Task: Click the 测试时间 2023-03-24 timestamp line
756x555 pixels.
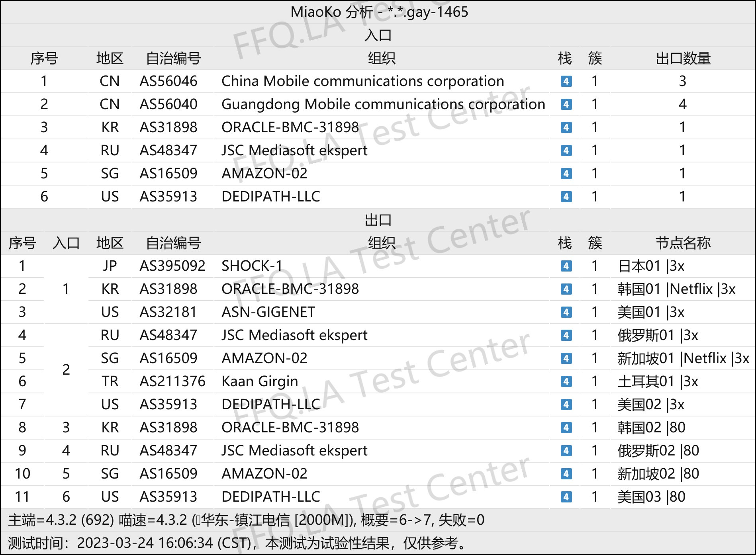Action: pos(237,543)
